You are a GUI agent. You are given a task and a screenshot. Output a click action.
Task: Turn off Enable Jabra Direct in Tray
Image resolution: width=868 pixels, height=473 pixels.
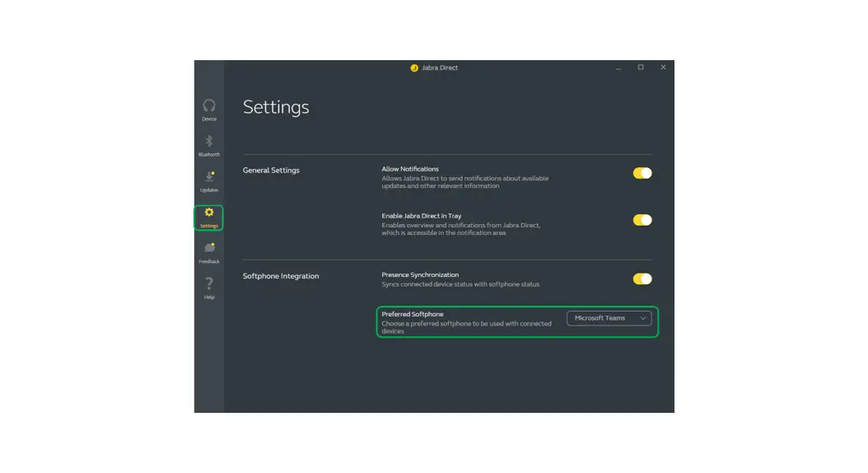click(642, 221)
